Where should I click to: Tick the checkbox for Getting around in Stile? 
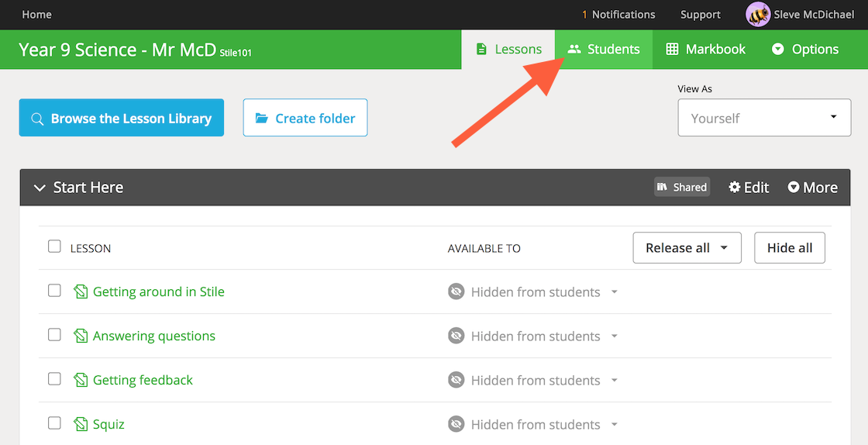click(54, 291)
